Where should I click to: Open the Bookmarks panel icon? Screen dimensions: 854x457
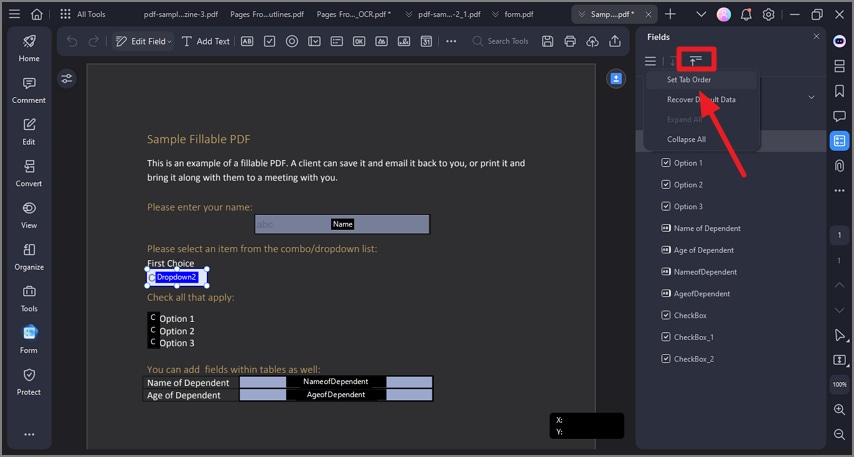coord(839,91)
